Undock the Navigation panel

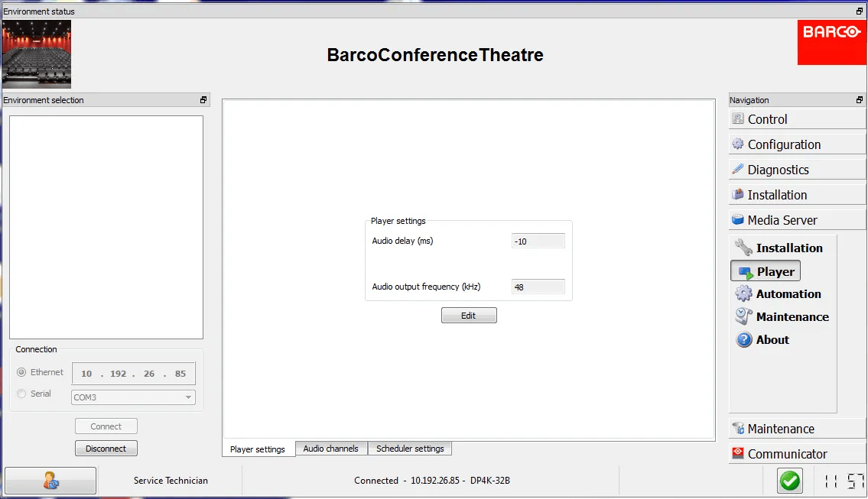[x=860, y=100]
